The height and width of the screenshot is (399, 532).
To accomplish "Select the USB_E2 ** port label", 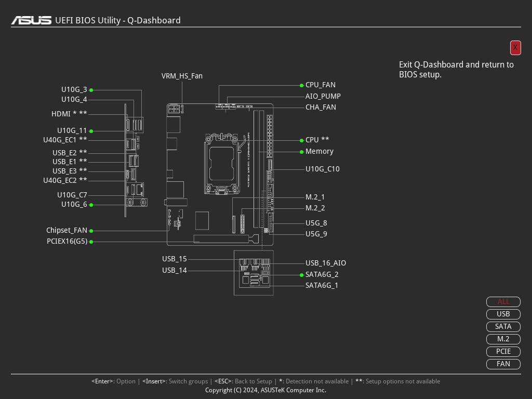I will [70, 153].
